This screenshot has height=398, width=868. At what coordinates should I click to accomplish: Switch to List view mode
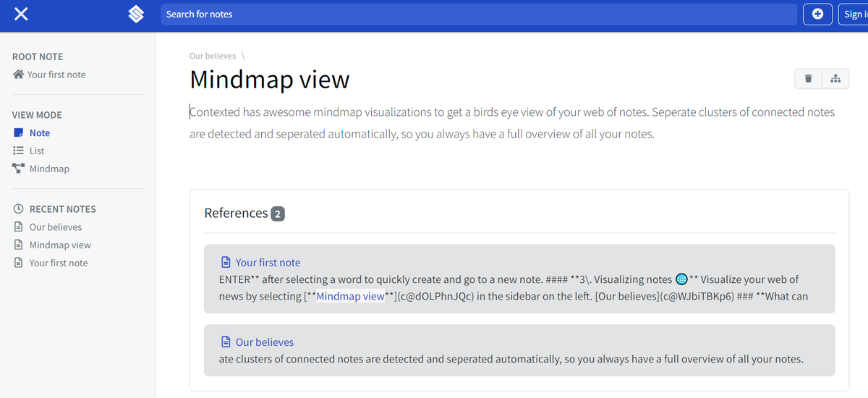coord(37,151)
